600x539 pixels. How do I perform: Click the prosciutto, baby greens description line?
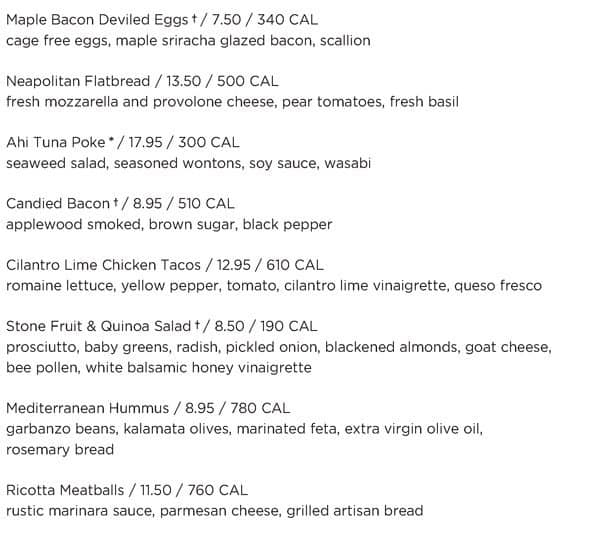278,347
